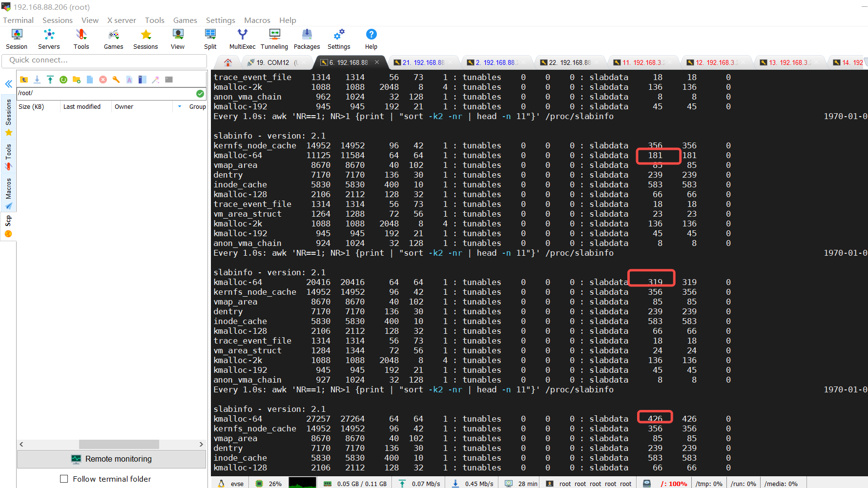The image size is (868, 488).
Task: Click the Remote monitoring button
Action: (x=111, y=459)
